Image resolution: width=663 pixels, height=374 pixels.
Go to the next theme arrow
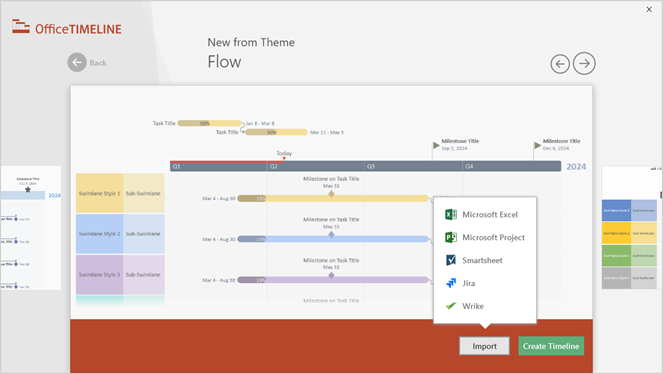584,63
